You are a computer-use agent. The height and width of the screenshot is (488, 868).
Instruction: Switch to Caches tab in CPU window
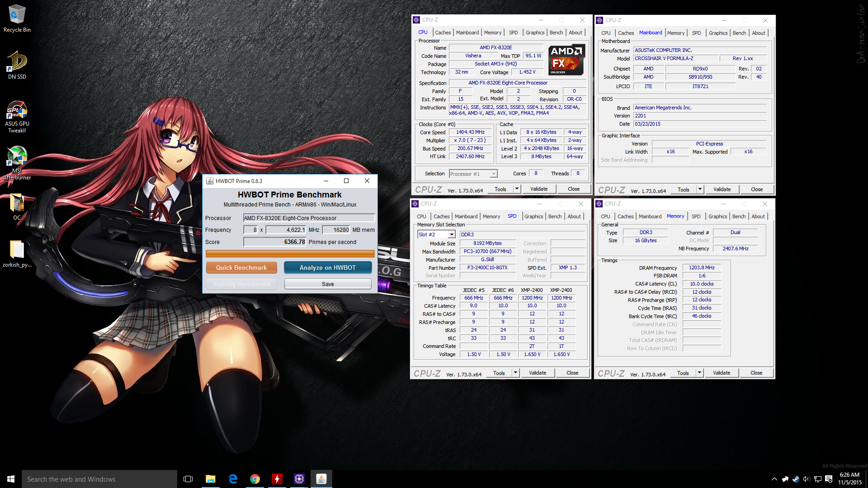click(x=443, y=33)
